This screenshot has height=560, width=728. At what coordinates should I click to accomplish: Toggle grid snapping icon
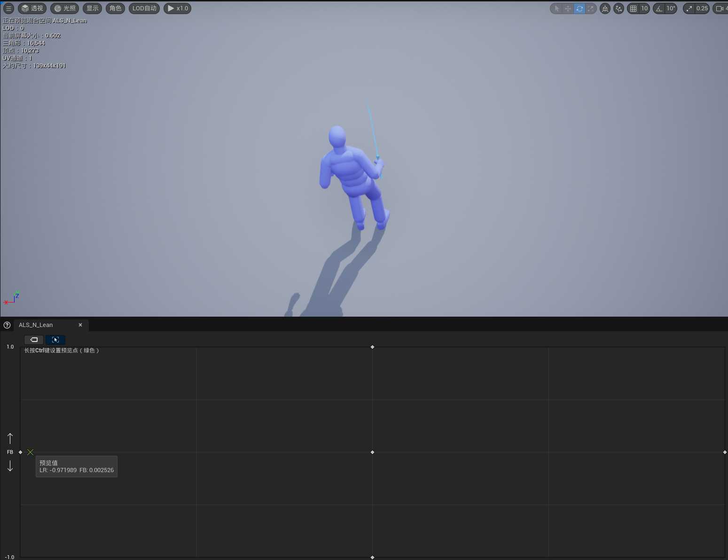(633, 8)
